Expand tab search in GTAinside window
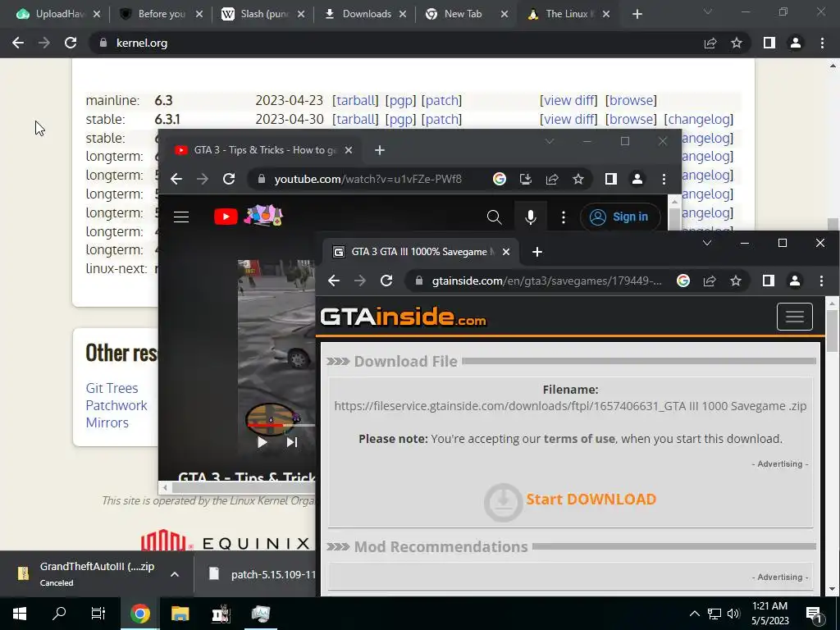 coord(707,243)
